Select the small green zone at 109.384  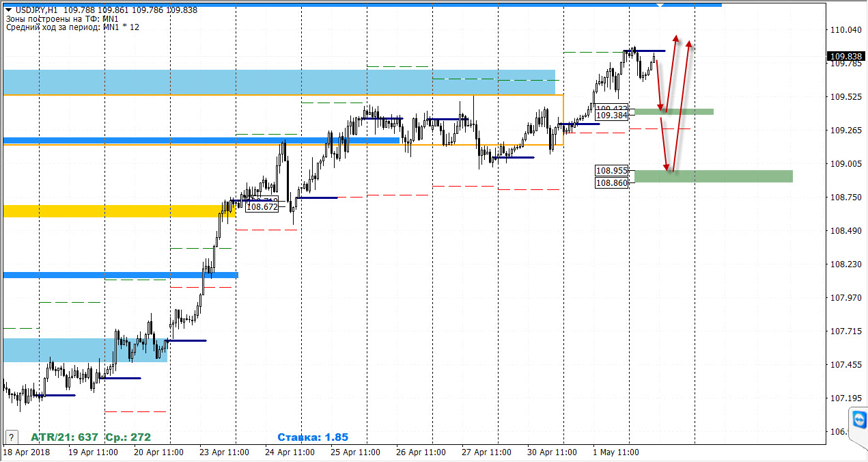(x=674, y=111)
